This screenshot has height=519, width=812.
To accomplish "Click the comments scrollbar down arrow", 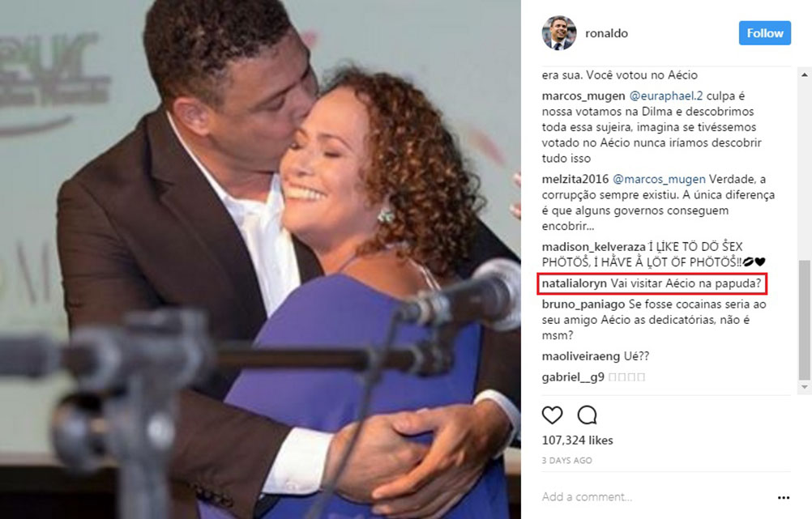I will click(804, 387).
